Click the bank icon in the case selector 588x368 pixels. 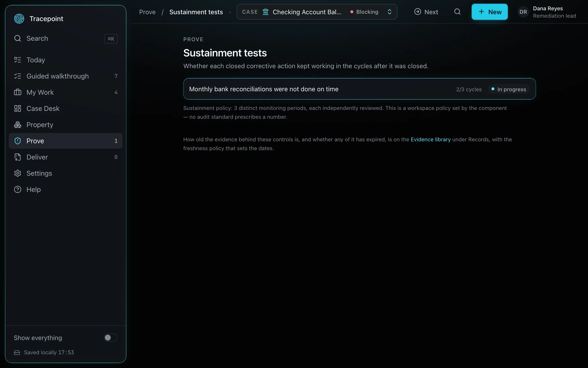pos(266,12)
